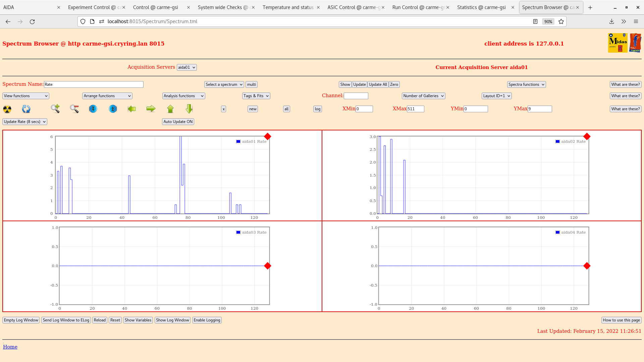The height and width of the screenshot is (362, 644).
Task: Click red diamond marker on aida02 plot
Action: [587, 136]
